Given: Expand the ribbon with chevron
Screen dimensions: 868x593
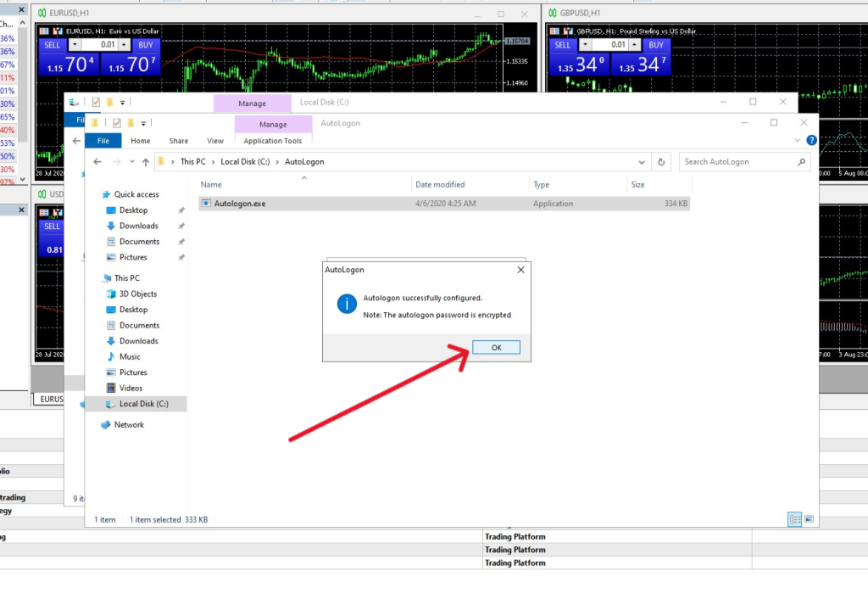Looking at the screenshot, I should click(797, 141).
